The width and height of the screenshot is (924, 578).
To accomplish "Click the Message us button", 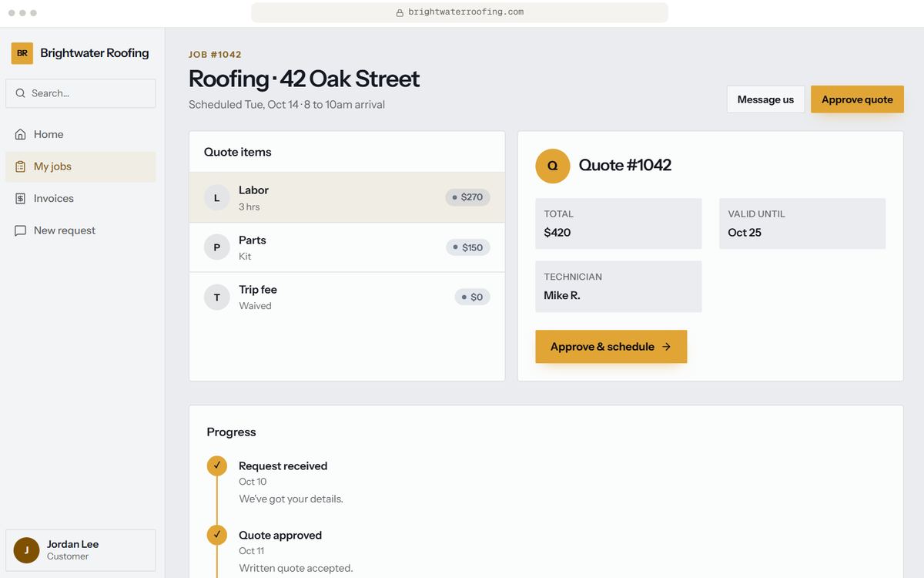I will click(765, 99).
